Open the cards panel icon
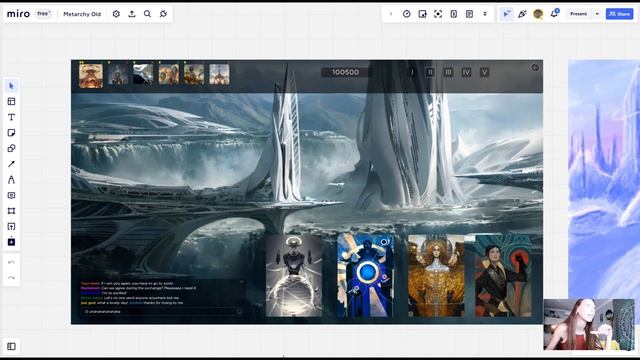The height and width of the screenshot is (360, 640). [x=454, y=14]
